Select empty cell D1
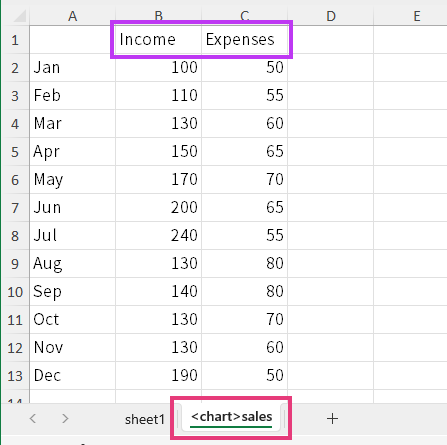 pos(331,40)
